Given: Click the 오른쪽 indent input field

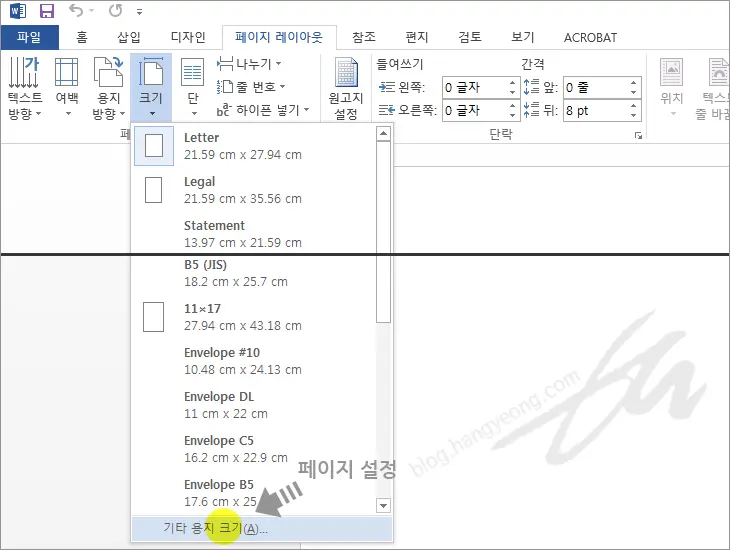Looking at the screenshot, I should click(x=475, y=110).
